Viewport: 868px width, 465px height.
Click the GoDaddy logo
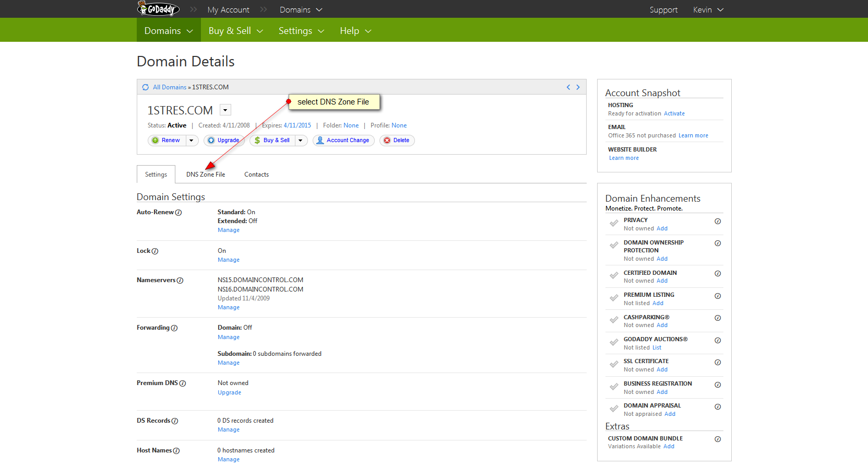(158, 9)
